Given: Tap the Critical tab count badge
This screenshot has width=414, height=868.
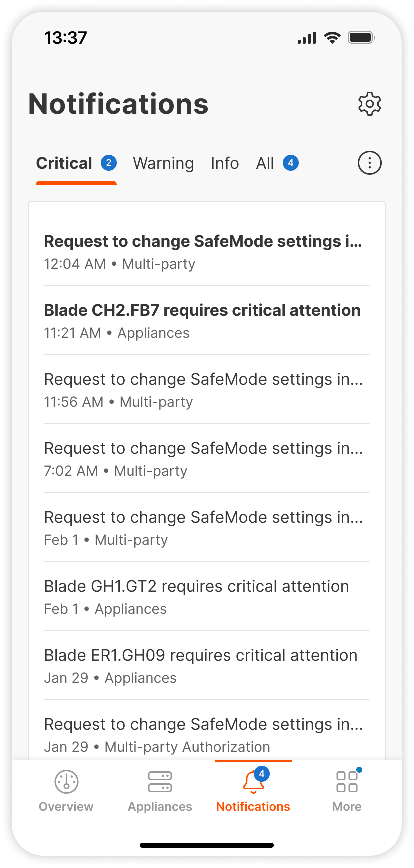Looking at the screenshot, I should [x=109, y=163].
